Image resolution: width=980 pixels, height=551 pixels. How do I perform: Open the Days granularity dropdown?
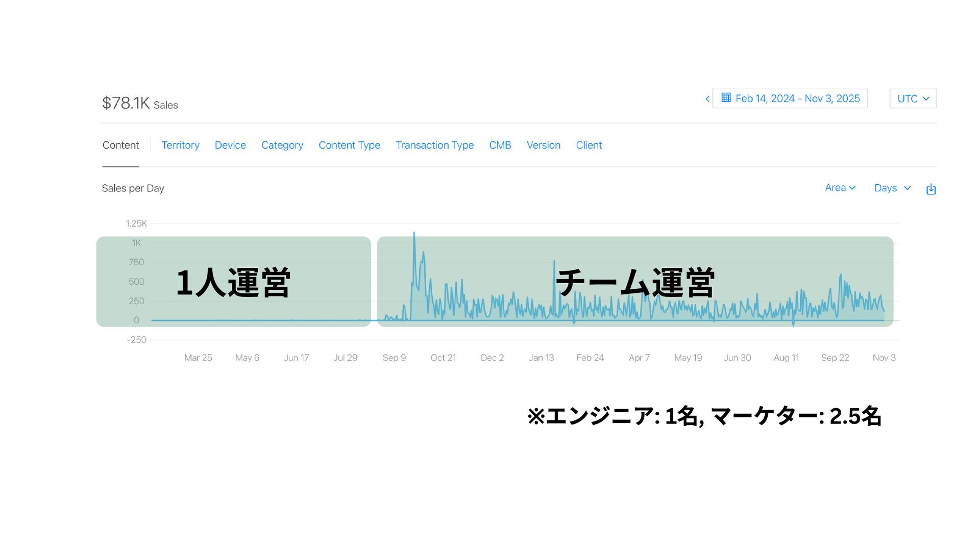(x=892, y=188)
